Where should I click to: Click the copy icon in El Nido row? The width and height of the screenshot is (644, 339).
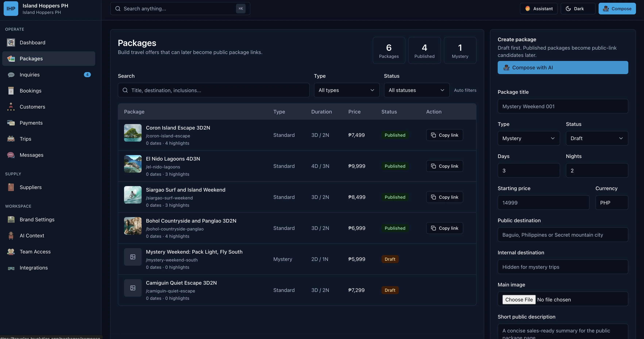point(433,166)
